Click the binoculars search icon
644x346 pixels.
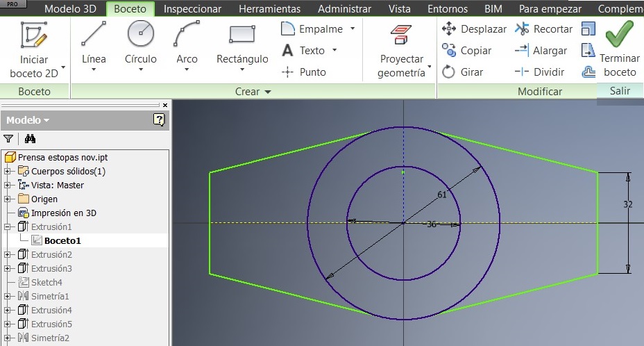tap(30, 139)
